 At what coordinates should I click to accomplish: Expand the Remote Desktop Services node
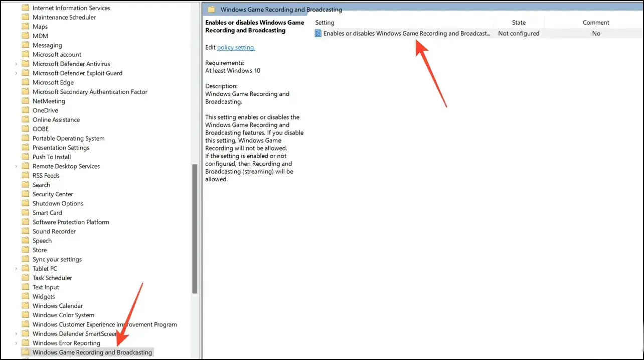(16, 166)
